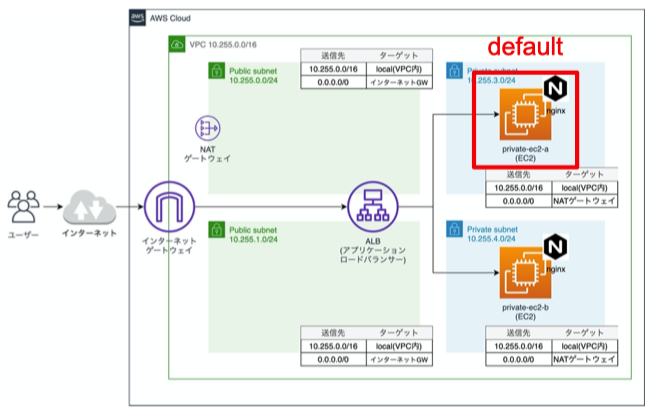Viewport: 652px width, 416px height.
Task: Click the nginx hexagon logo above private-ec2-b
Action: point(556,247)
